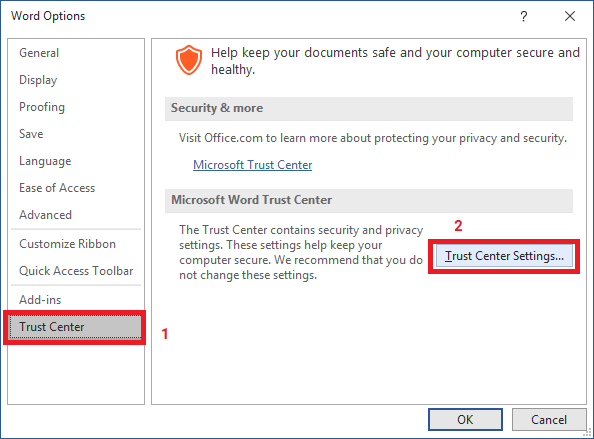594x439 pixels.
Task: Click the resize grip at the dialog corner
Action: (588, 434)
